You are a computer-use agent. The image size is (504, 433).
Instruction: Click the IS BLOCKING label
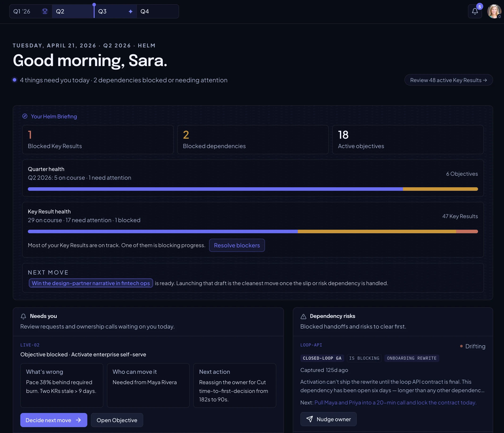point(364,358)
